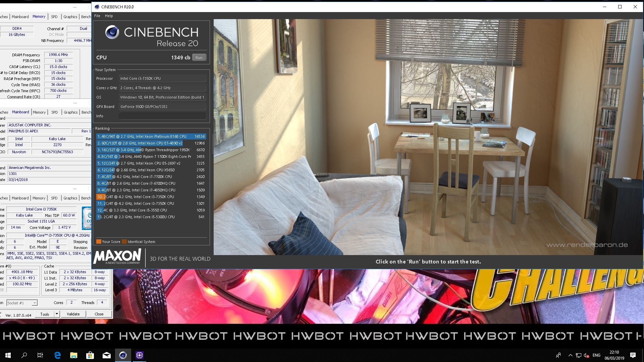
Task: Click the OS field showing Windows 10 64 Bit
Action: (x=162, y=97)
